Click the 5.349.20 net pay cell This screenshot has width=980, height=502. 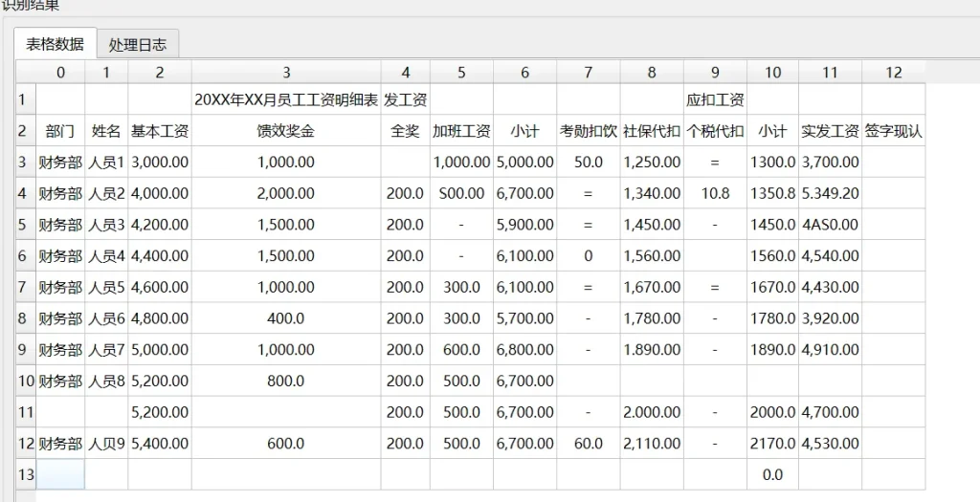click(x=830, y=193)
